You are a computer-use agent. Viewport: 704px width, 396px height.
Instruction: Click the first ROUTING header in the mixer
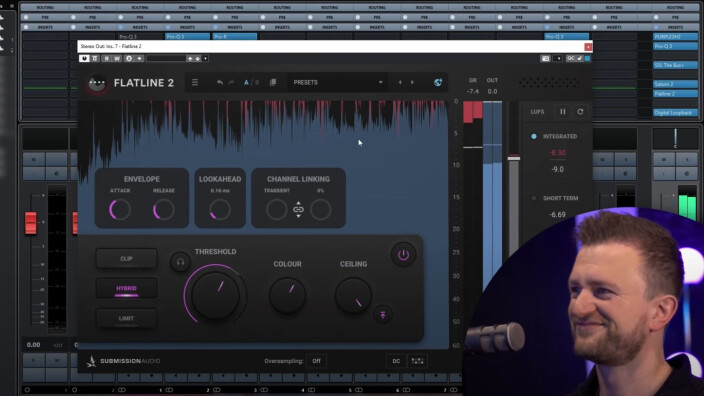pos(45,7)
